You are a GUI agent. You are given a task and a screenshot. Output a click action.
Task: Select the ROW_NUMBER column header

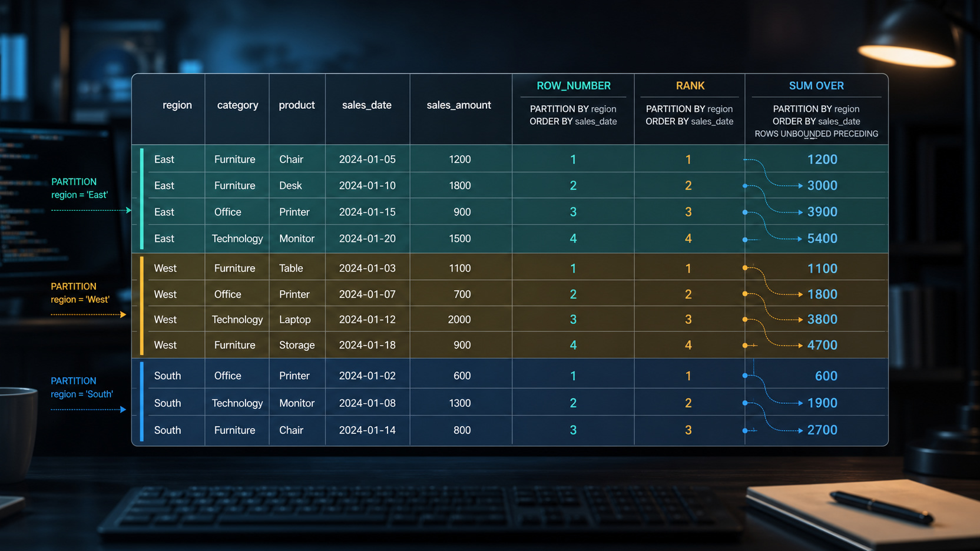(574, 86)
